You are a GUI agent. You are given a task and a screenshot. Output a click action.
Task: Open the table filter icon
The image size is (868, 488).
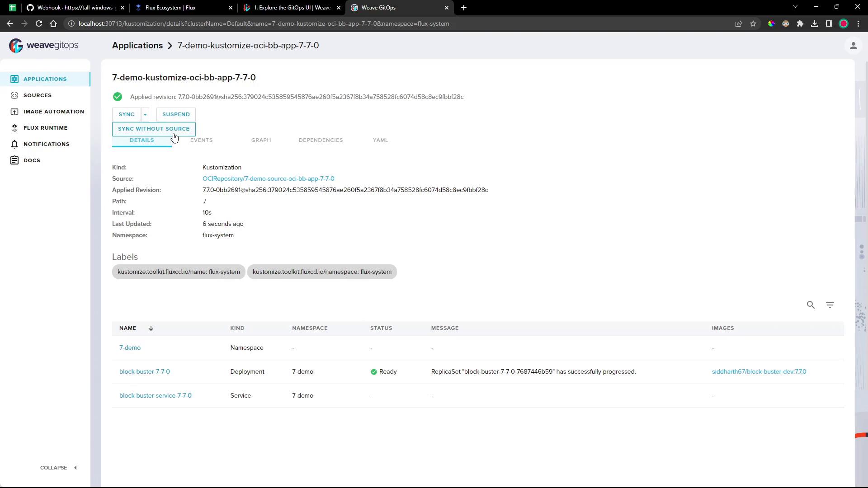pos(830,305)
